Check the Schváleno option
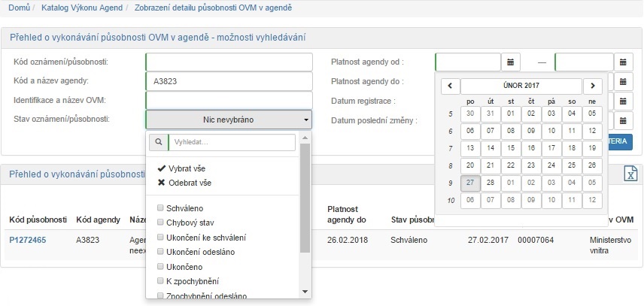 (160, 208)
